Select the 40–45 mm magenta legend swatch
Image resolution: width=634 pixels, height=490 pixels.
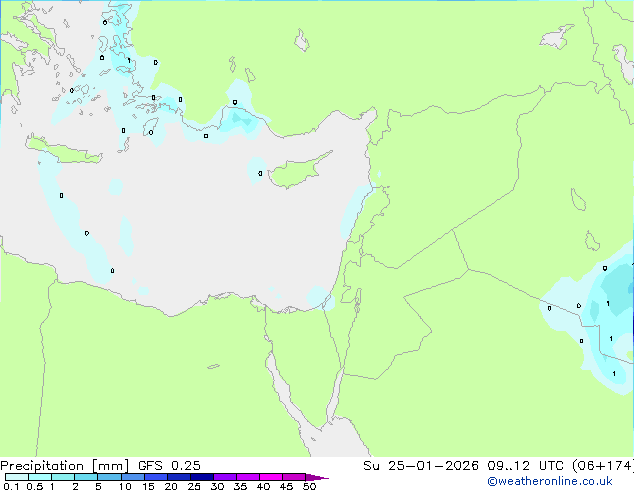(x=271, y=477)
